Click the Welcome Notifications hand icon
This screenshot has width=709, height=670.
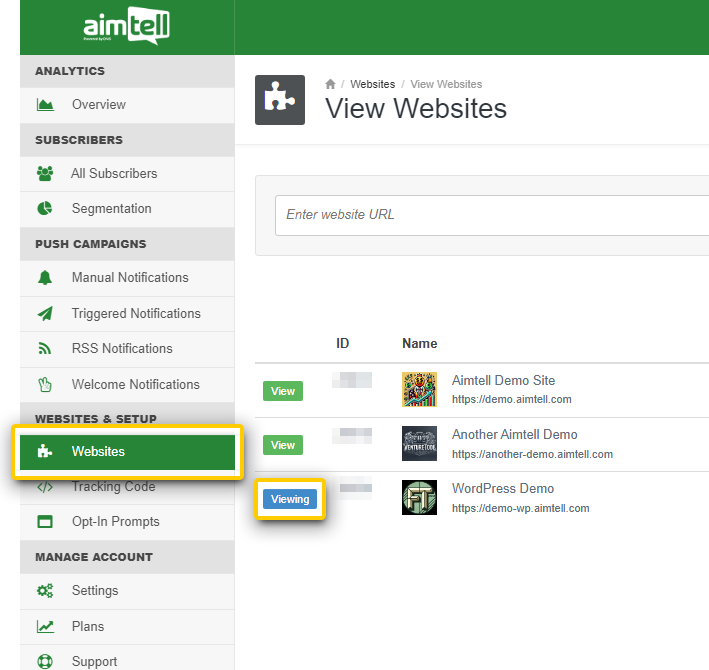(x=45, y=385)
